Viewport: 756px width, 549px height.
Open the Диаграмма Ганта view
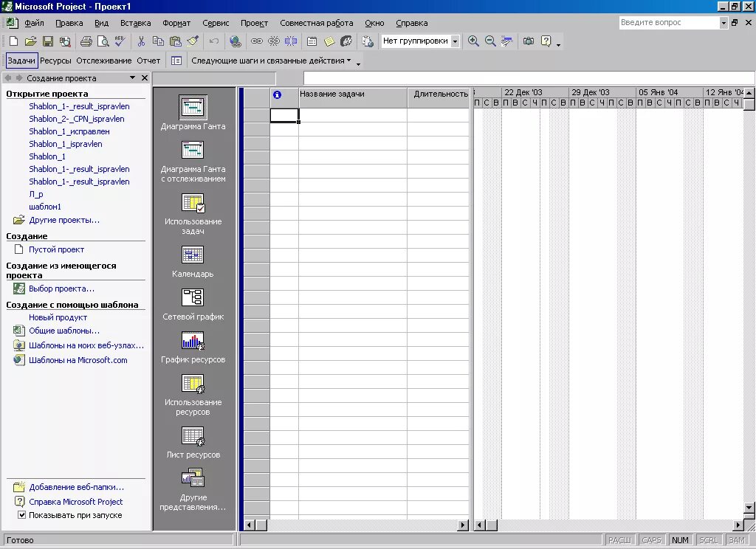[x=193, y=112]
